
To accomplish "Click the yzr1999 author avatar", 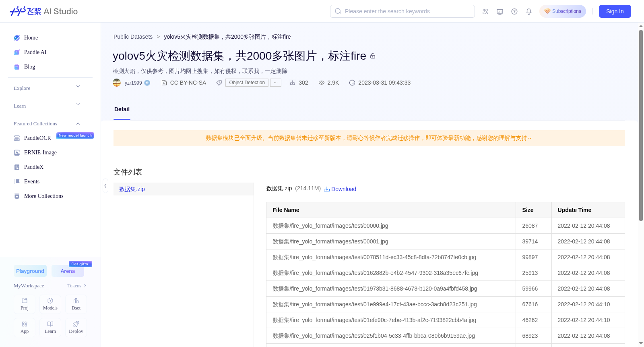I will (117, 83).
